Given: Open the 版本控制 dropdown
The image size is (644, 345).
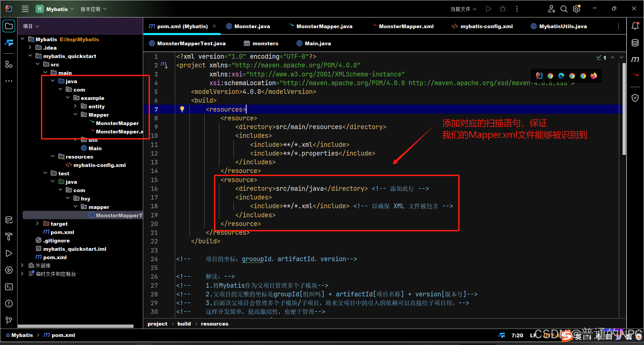Looking at the screenshot, I should click(94, 9).
